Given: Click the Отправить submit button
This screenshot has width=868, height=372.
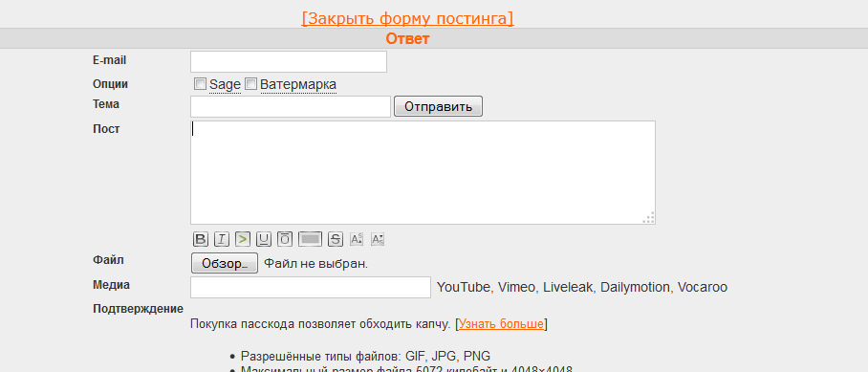Looking at the screenshot, I should 439,106.
